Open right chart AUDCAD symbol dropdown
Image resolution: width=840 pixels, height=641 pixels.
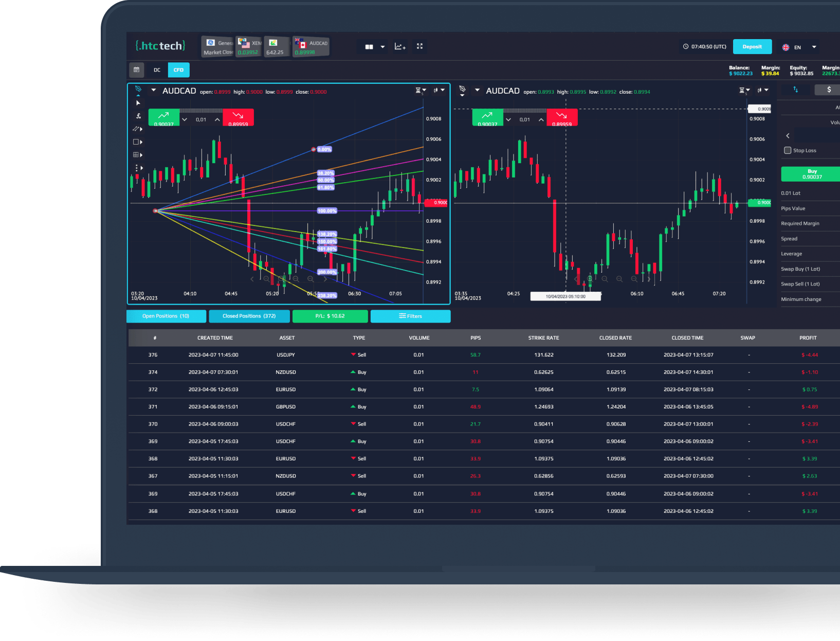[x=477, y=90]
